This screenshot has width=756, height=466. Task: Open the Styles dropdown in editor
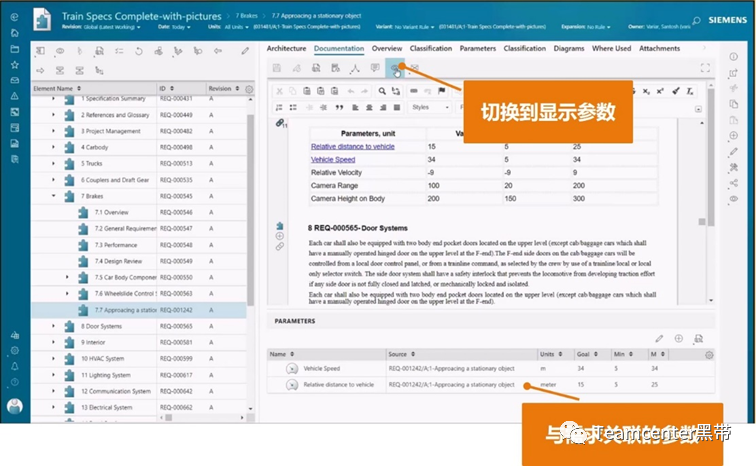(x=430, y=107)
